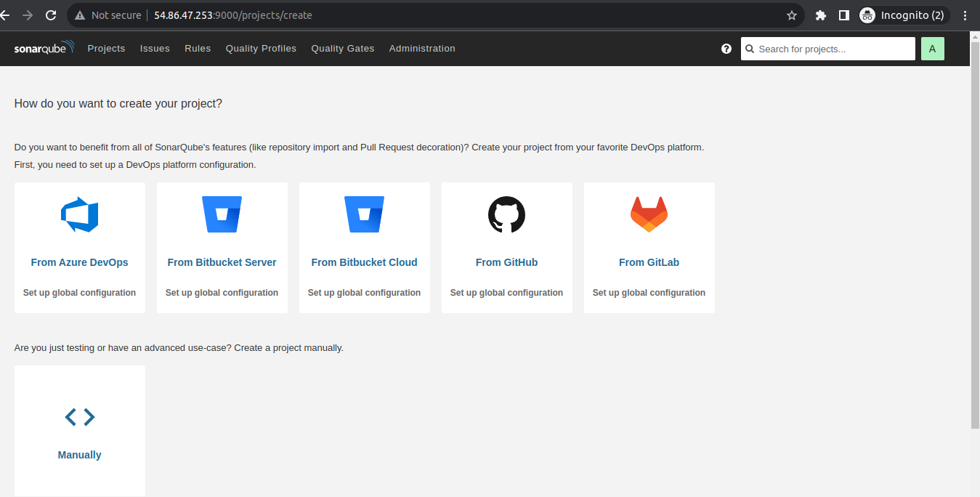Screen dimensions: 980x497
Task: Select From Azure DevOps link
Action: (x=80, y=262)
